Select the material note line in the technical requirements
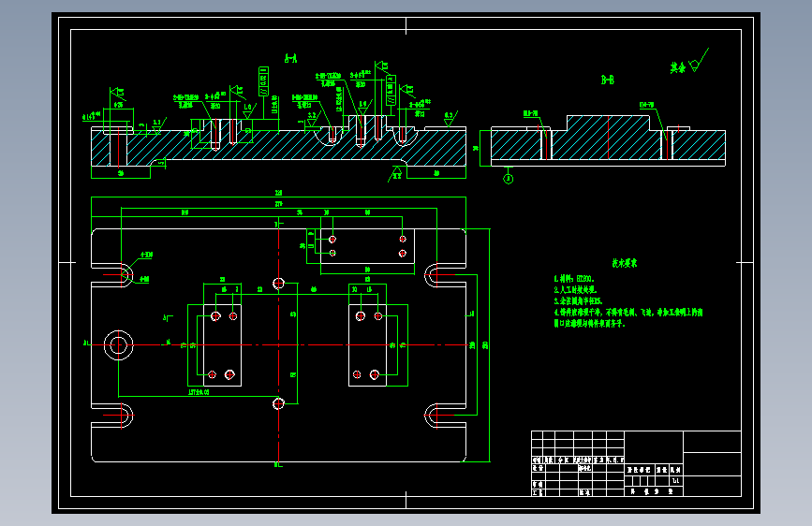The width and height of the screenshot is (812, 526). [574, 279]
